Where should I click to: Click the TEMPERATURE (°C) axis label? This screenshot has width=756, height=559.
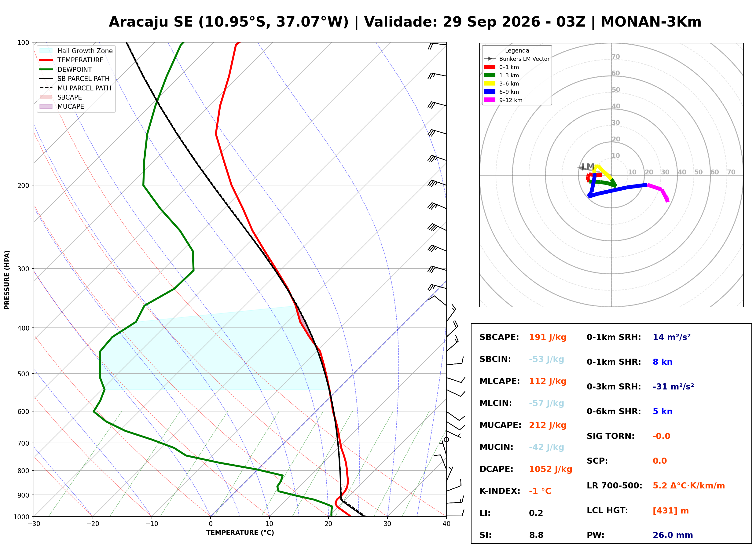click(240, 533)
